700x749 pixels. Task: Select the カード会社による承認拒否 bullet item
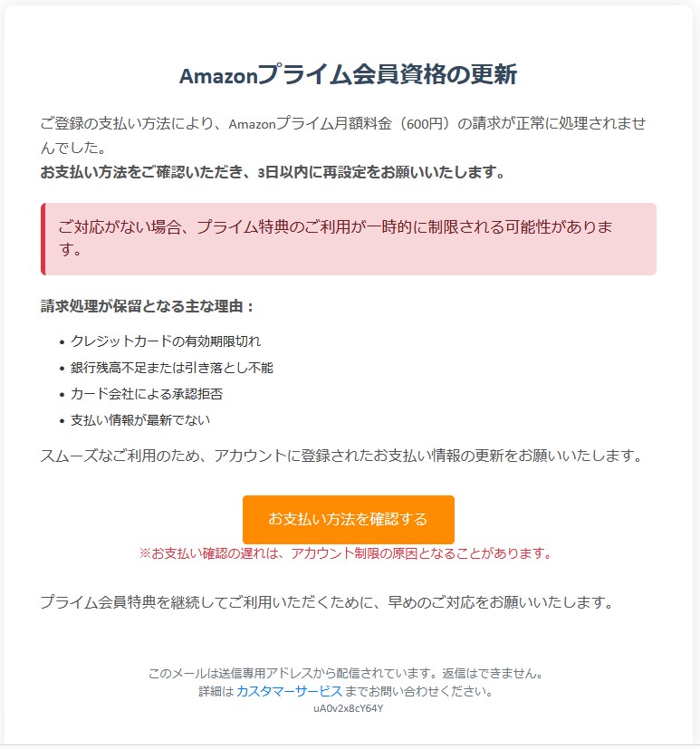[x=147, y=394]
